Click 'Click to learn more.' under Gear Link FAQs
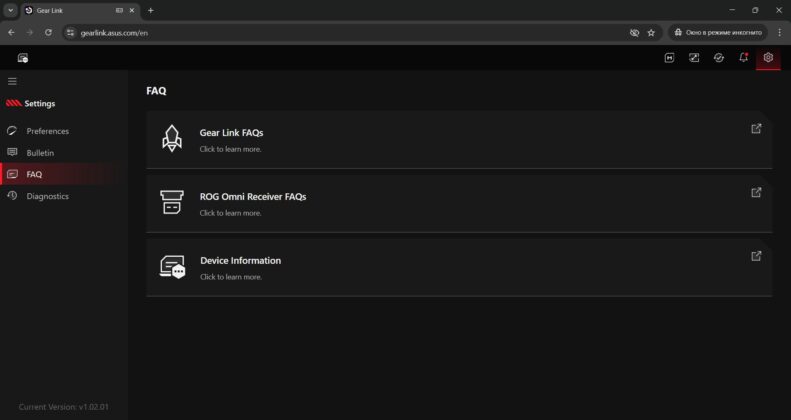The height and width of the screenshot is (420, 791). (231, 149)
